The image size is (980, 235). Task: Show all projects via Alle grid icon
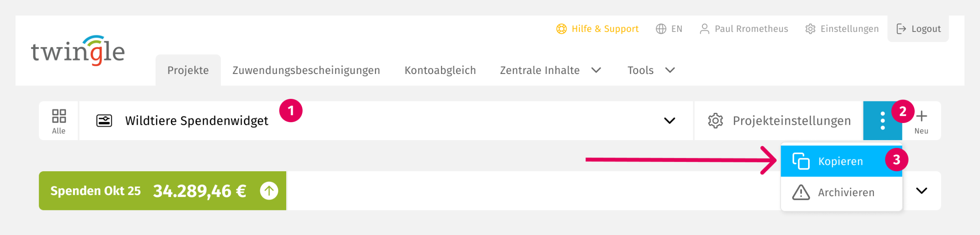59,121
